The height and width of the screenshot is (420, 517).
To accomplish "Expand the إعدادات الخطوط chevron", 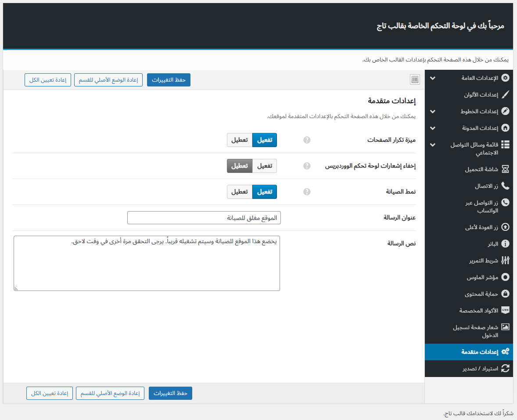I will click(433, 111).
